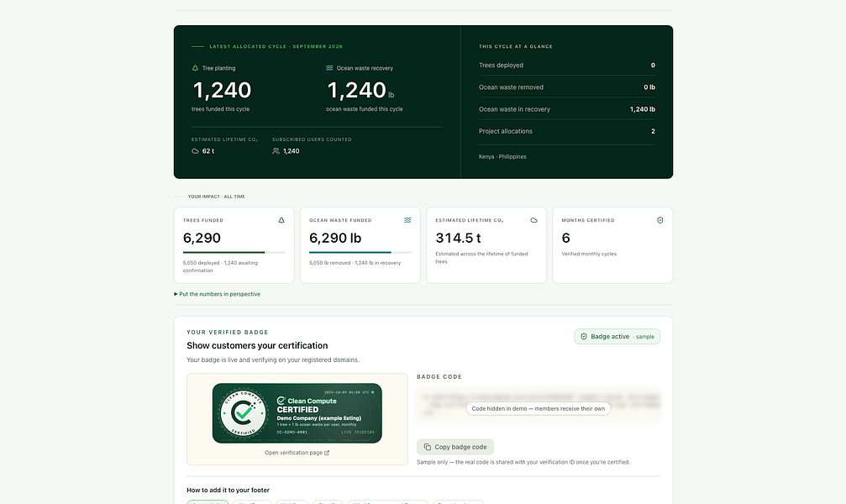Click the Copy badge code button
Screen dimensions: 846x504
click(455, 447)
